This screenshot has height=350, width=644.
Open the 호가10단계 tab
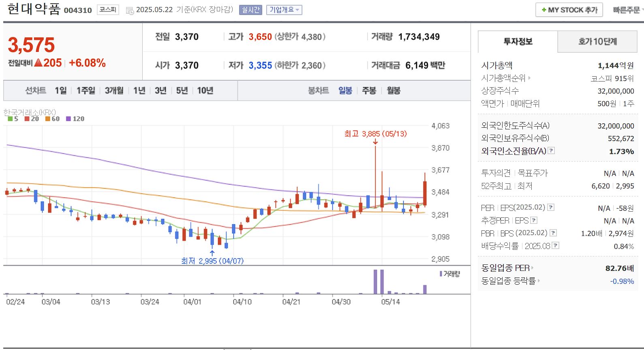pos(597,41)
